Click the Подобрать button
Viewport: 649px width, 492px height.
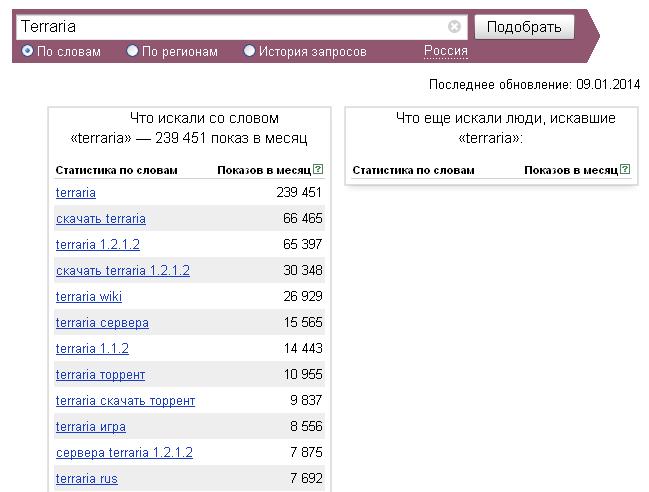524,27
